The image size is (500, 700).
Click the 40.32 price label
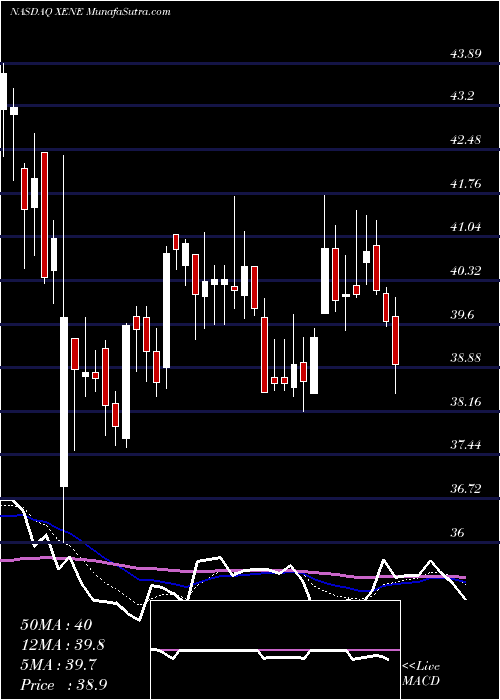click(466, 271)
